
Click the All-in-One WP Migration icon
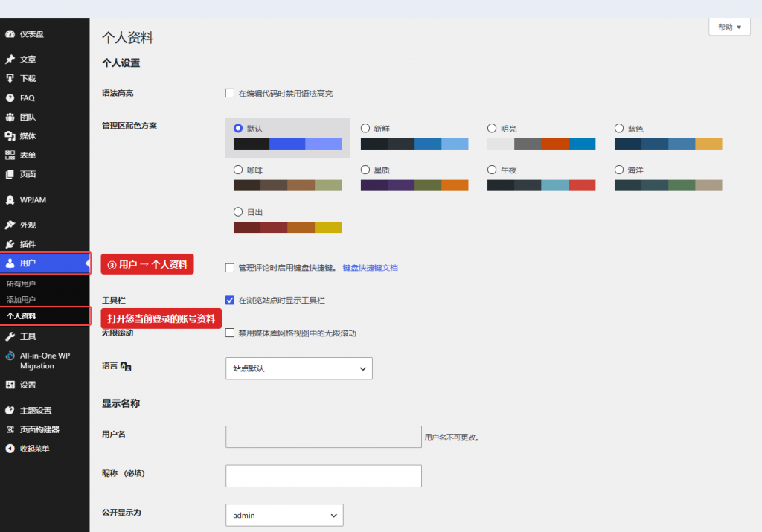click(x=10, y=356)
